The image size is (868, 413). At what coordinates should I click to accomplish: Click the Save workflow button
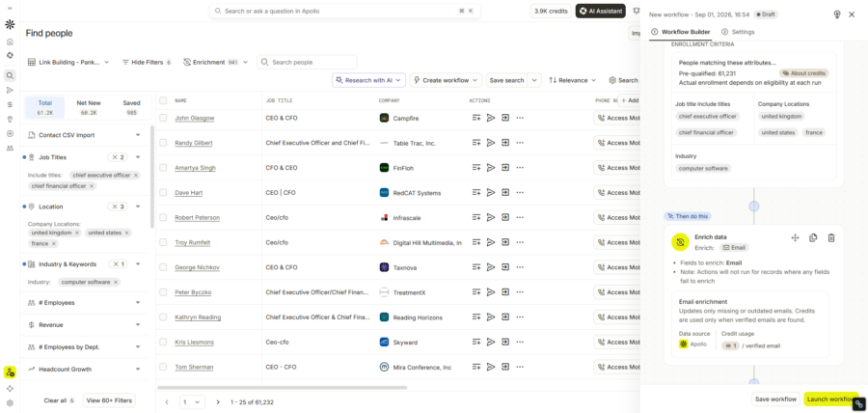pos(776,399)
